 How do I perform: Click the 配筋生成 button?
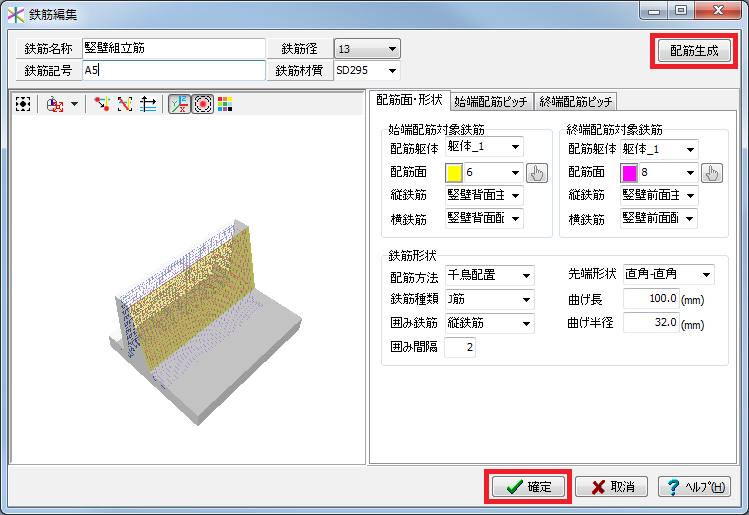point(694,51)
